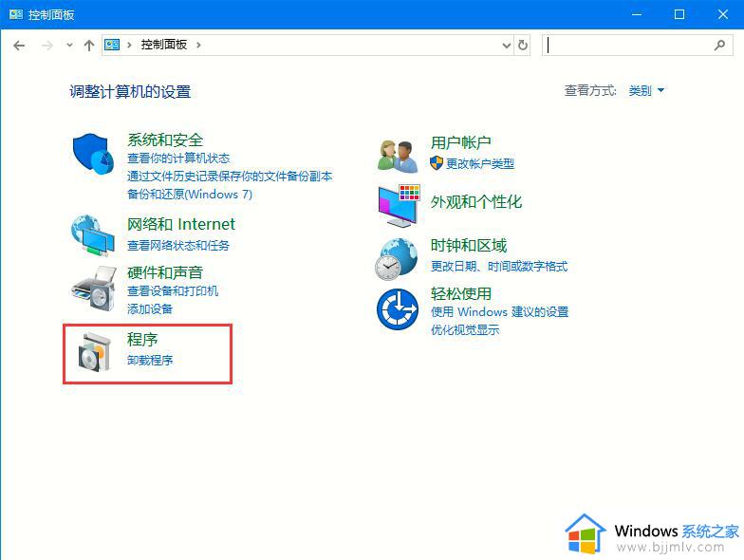The width and height of the screenshot is (744, 560).
Task: Open the Ease of Access icon
Action: click(397, 309)
